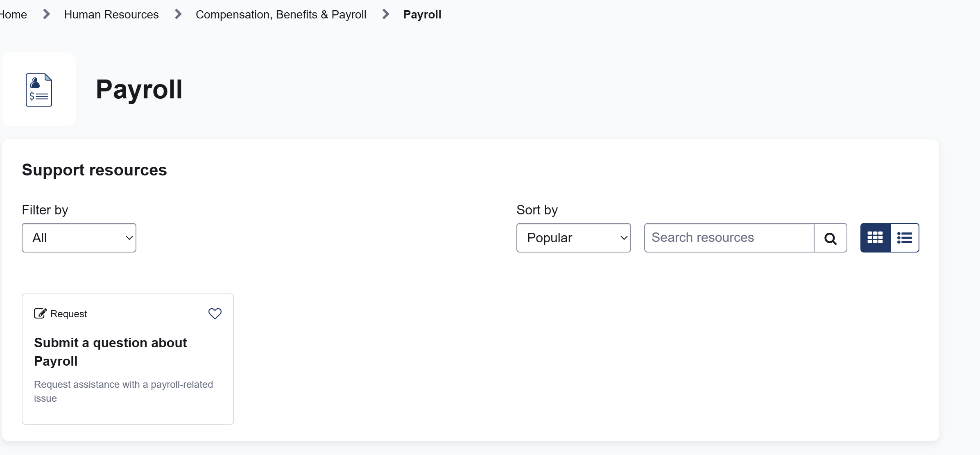Image resolution: width=980 pixels, height=455 pixels.
Task: Open Compensation, Benefits & Payroll breadcrumb
Action: click(x=281, y=15)
